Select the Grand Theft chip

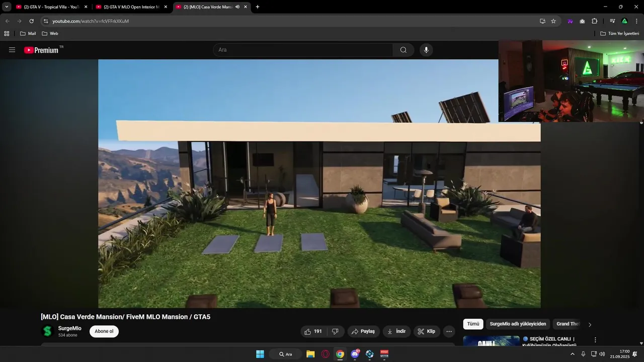tap(568, 324)
